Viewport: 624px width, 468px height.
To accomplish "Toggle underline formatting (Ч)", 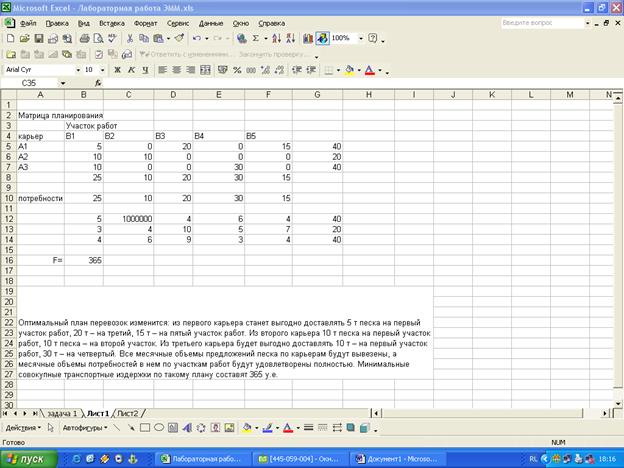I will point(145,70).
